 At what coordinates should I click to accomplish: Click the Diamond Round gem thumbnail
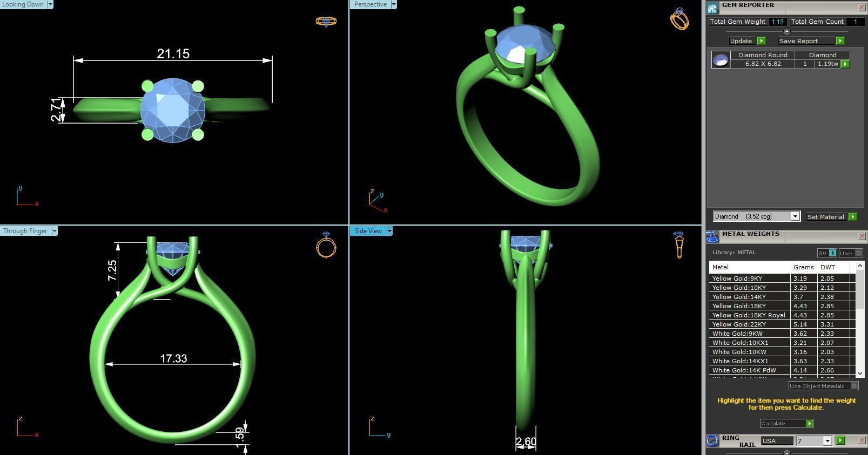(x=721, y=60)
